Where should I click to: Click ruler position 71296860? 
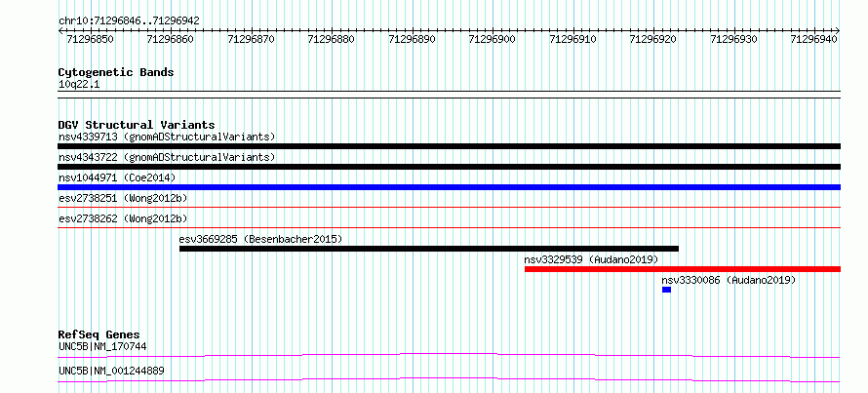[172, 39]
